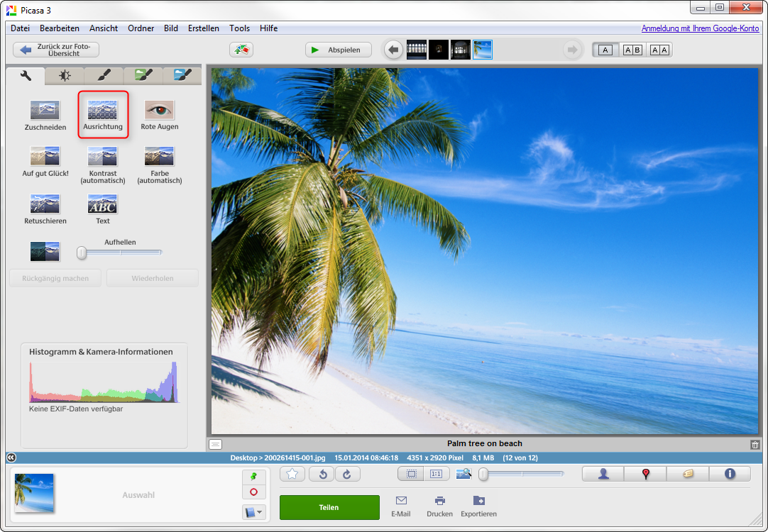Switch to the lighting adjustments tab
Viewport: 768px width, 532px height.
[65, 75]
